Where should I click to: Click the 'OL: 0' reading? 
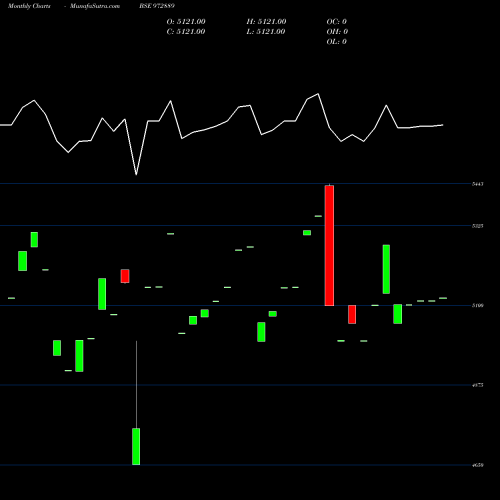click(337, 42)
